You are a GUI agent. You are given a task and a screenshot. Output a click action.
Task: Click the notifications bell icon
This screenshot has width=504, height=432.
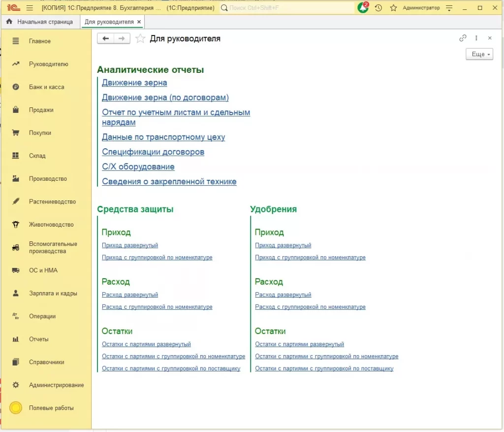tap(363, 7)
